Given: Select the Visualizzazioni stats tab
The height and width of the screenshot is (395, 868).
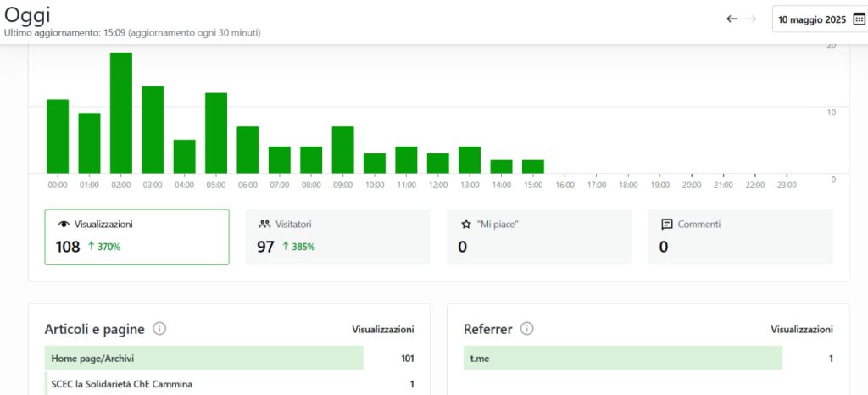Looking at the screenshot, I should [x=136, y=236].
